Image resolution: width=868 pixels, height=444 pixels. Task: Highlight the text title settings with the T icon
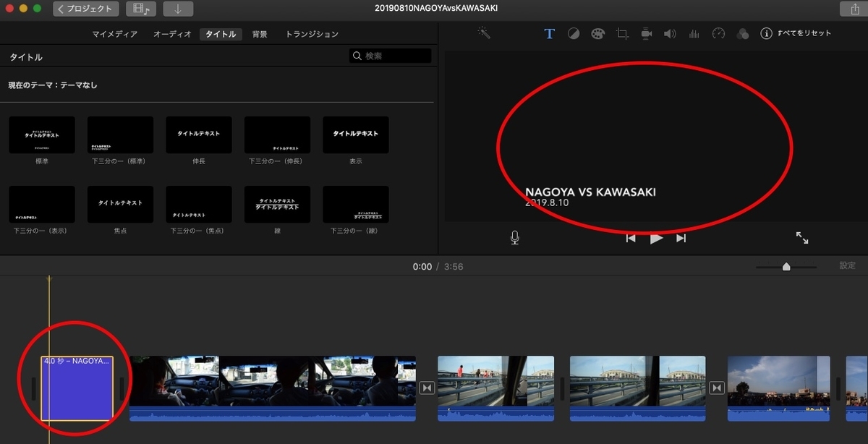coord(549,33)
